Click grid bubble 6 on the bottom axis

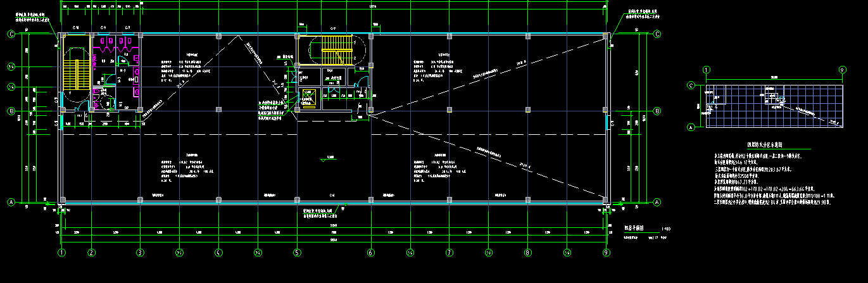371,253
